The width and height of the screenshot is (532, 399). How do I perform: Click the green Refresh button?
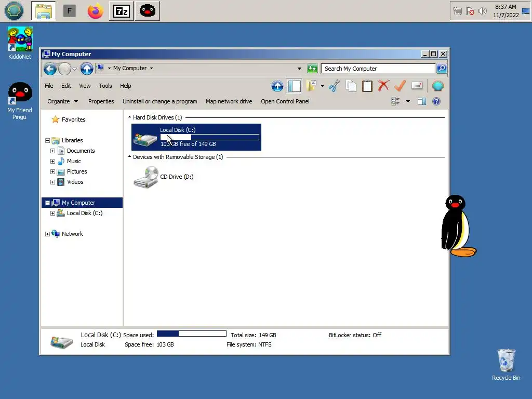312,69
